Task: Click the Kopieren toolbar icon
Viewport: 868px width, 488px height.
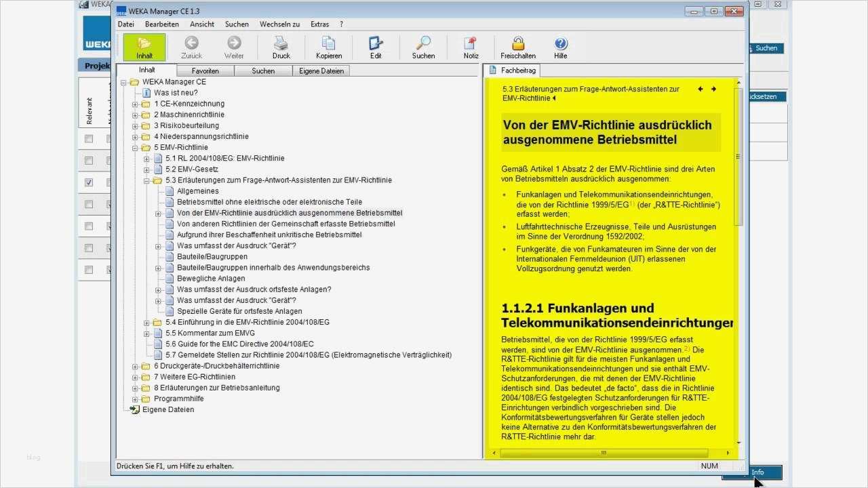Action: coord(328,44)
